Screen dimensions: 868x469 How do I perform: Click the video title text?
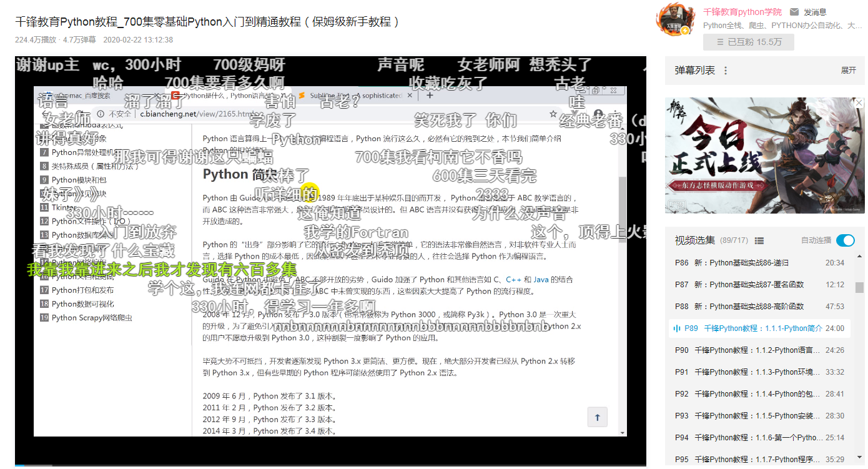pyautogui.click(x=207, y=22)
